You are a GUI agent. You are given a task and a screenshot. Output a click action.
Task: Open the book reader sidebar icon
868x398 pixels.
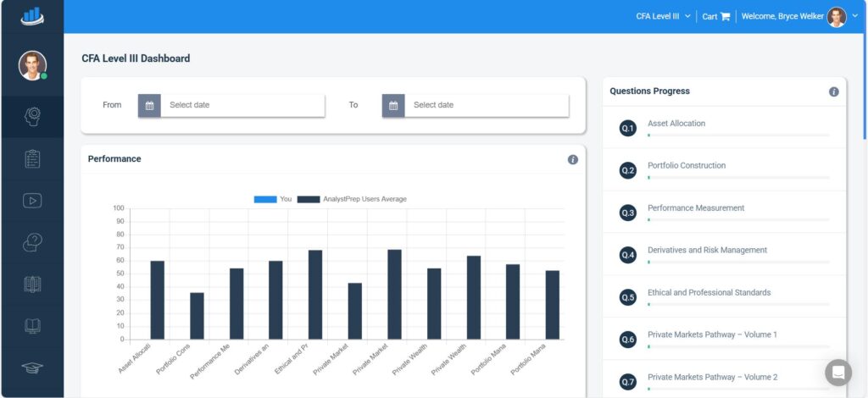click(32, 326)
